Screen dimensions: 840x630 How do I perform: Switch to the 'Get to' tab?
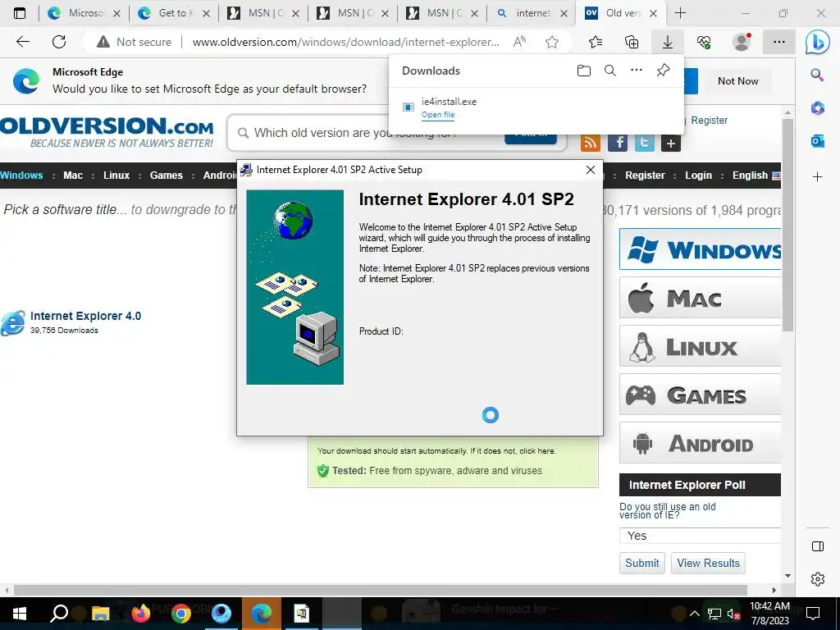pyautogui.click(x=173, y=13)
